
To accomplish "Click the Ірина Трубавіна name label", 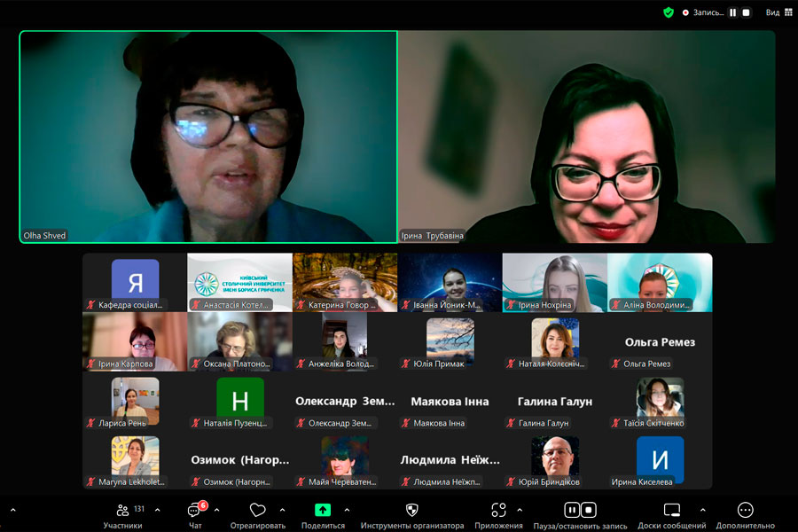I will [432, 235].
